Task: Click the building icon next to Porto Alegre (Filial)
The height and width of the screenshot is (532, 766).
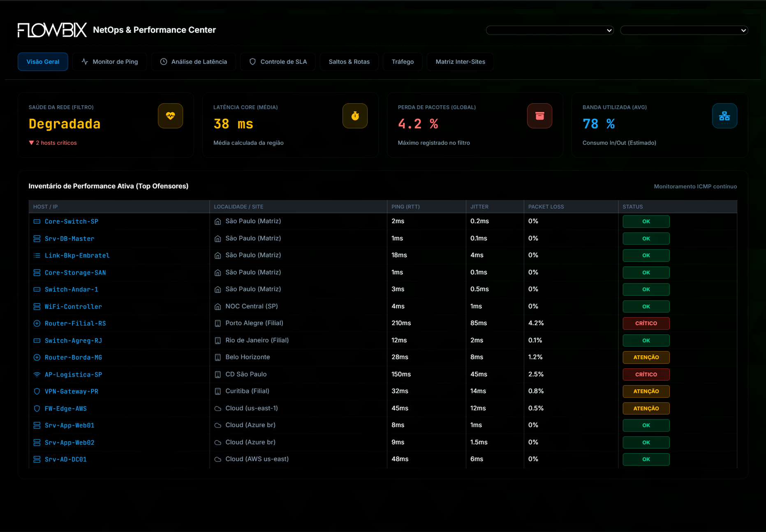Action: coord(218,323)
